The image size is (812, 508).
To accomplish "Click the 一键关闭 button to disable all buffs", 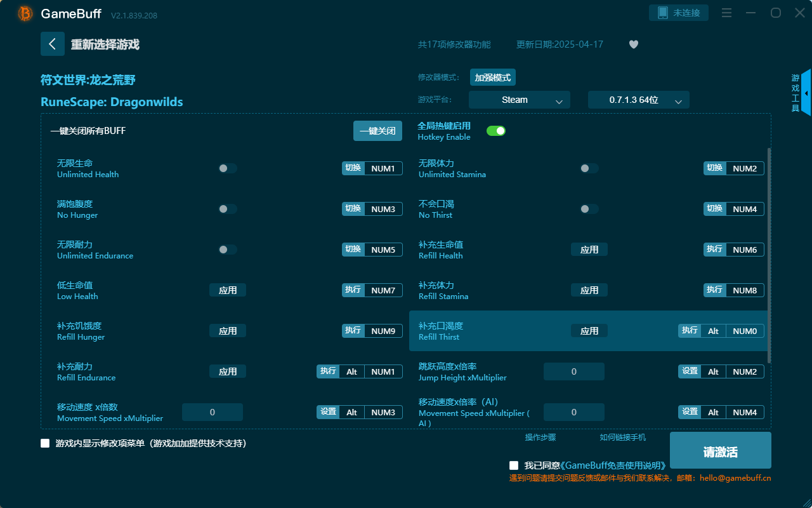I will tap(377, 130).
